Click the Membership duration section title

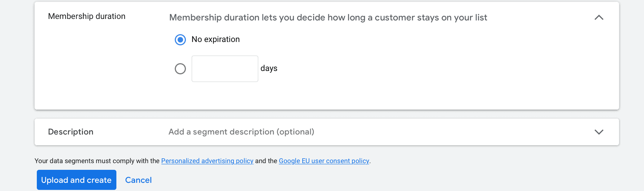click(x=87, y=16)
